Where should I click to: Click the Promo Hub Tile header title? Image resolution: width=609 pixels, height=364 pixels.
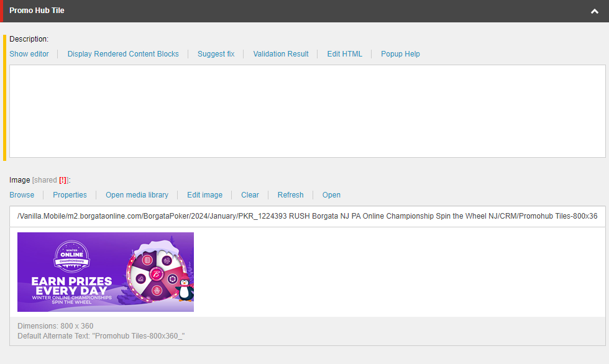[x=37, y=11]
